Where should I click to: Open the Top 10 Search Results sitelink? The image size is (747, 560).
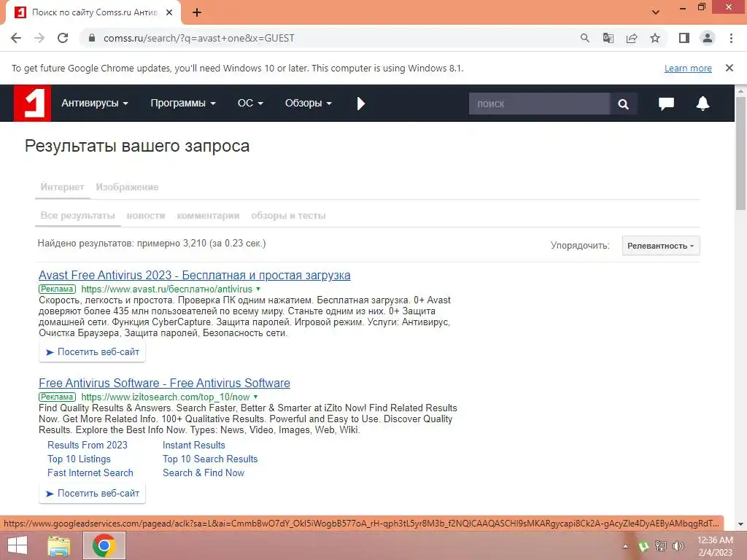(x=210, y=459)
